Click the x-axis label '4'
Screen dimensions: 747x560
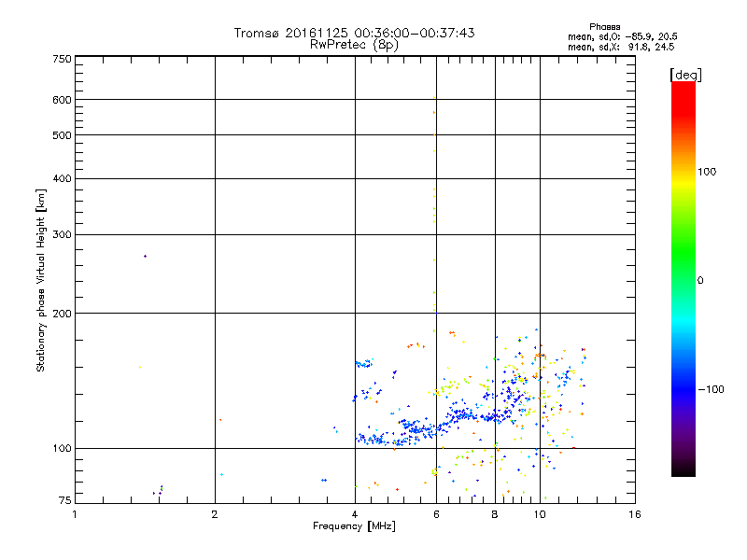355,514
